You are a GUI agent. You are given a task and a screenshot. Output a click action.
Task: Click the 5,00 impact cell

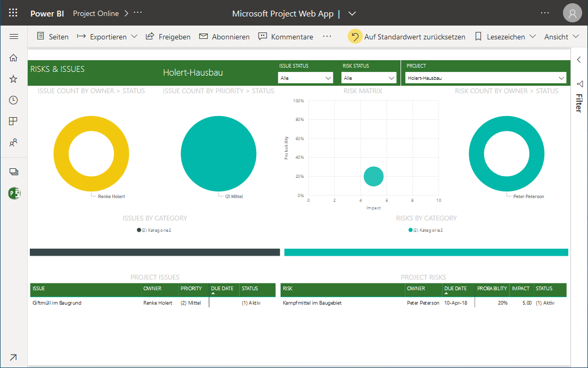527,302
